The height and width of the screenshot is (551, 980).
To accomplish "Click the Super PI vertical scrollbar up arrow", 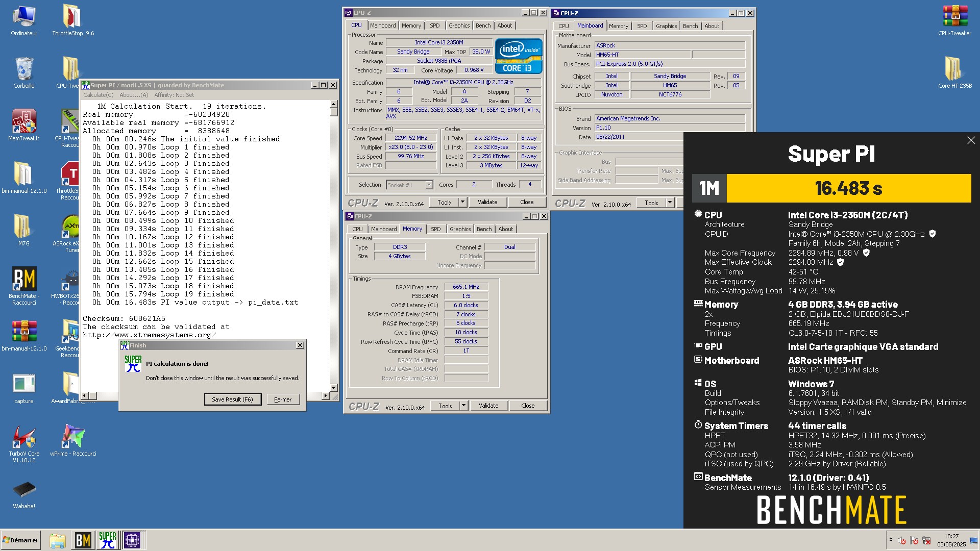I will (333, 104).
